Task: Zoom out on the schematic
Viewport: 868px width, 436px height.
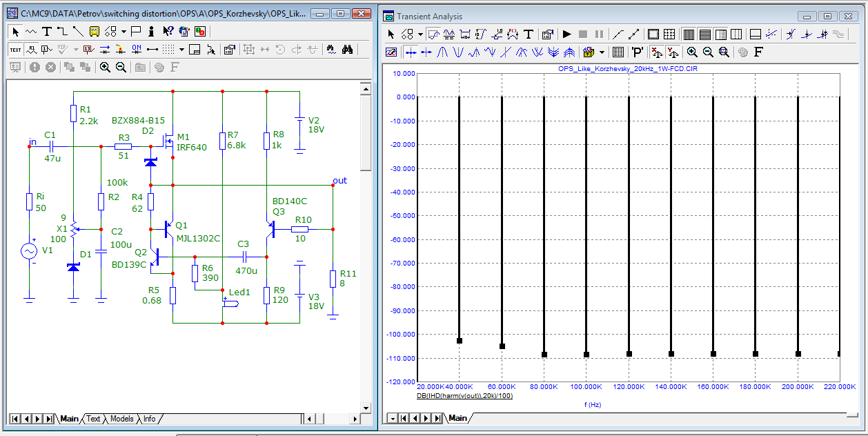Action: coord(121,67)
